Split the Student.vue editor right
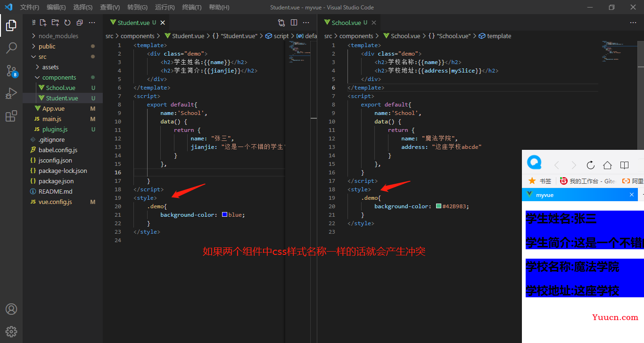Viewport: 644px width, 343px height. point(294,23)
